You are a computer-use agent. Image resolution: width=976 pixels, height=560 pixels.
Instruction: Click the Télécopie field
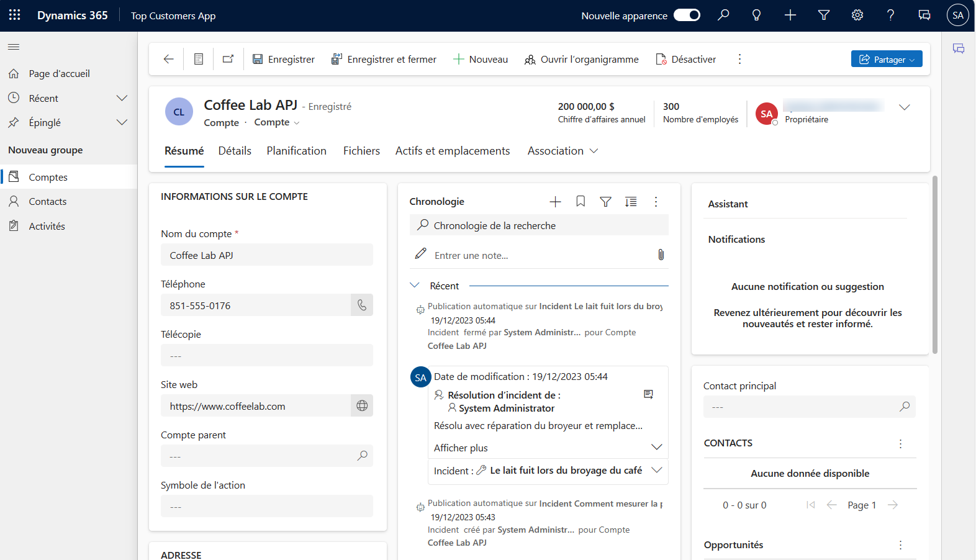click(x=267, y=356)
